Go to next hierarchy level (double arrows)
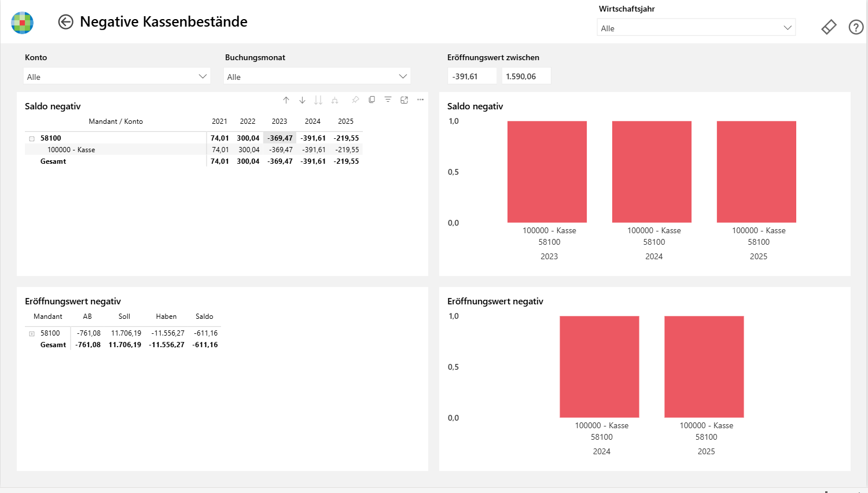Screen dimensions: 868x493 coord(318,100)
